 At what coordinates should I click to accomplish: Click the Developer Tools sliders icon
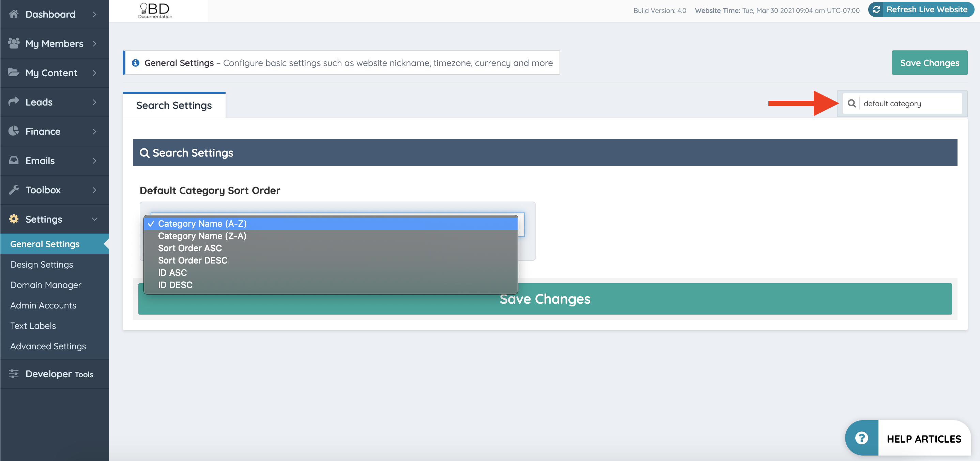point(14,373)
